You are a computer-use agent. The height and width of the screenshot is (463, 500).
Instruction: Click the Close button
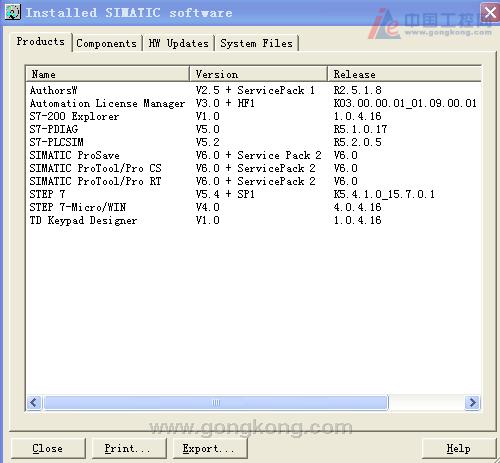(48, 448)
